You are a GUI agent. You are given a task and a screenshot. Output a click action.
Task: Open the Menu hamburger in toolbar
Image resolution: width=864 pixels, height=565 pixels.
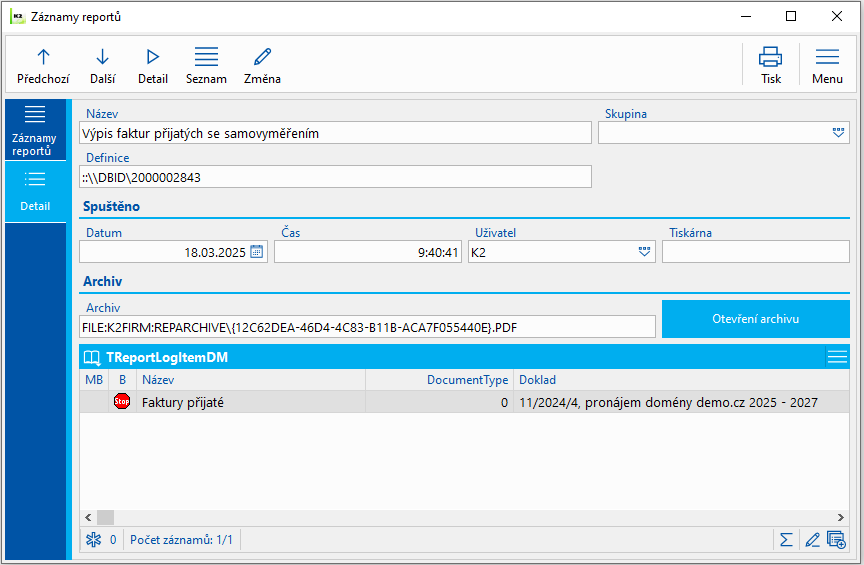[x=827, y=66]
